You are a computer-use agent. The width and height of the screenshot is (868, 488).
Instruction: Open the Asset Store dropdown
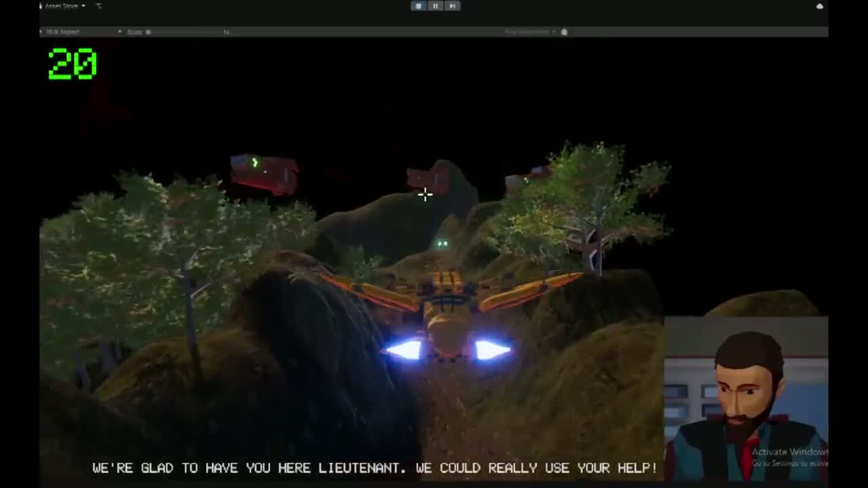(65, 5)
